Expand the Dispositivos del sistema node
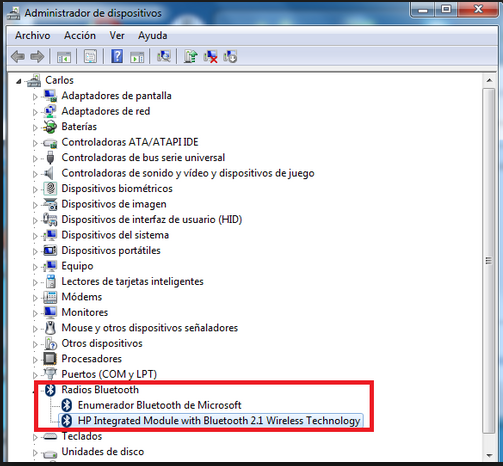This screenshot has width=503, height=466. point(35,236)
